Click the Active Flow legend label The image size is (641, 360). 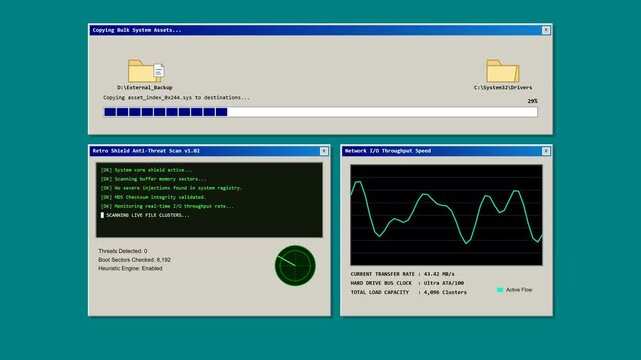coord(519,290)
